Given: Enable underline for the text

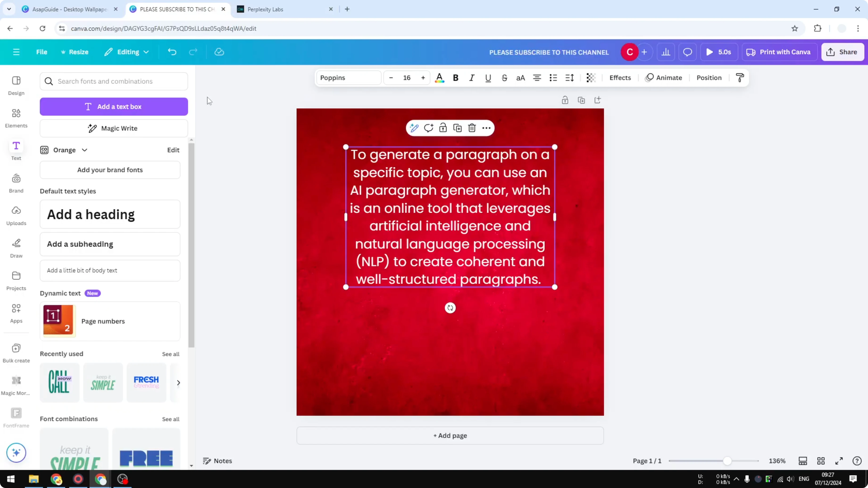Looking at the screenshot, I should [488, 78].
